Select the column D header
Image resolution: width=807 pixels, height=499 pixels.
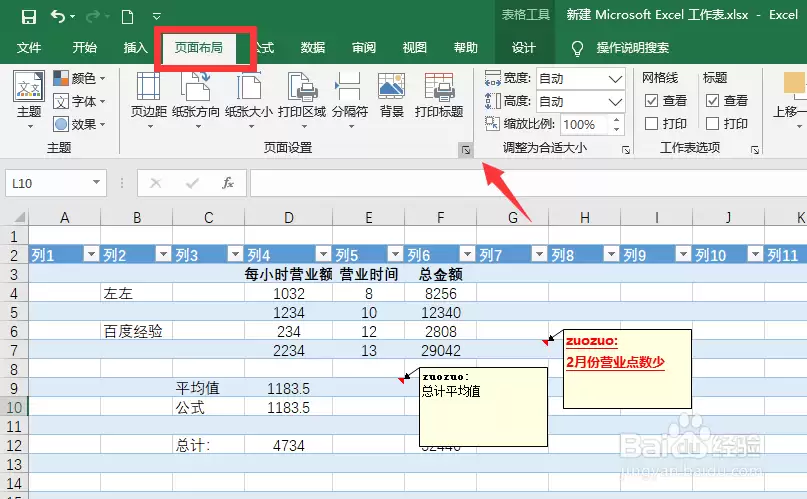[289, 218]
